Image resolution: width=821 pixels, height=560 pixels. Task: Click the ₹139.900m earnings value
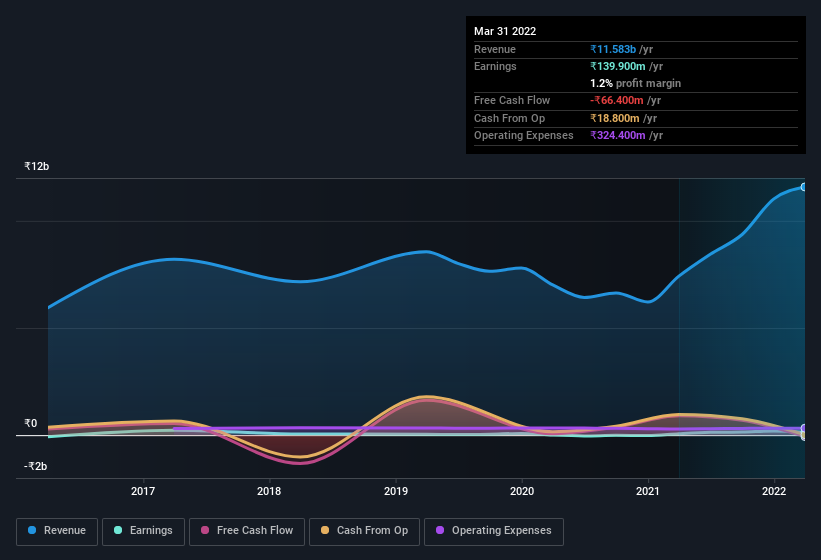(618, 66)
